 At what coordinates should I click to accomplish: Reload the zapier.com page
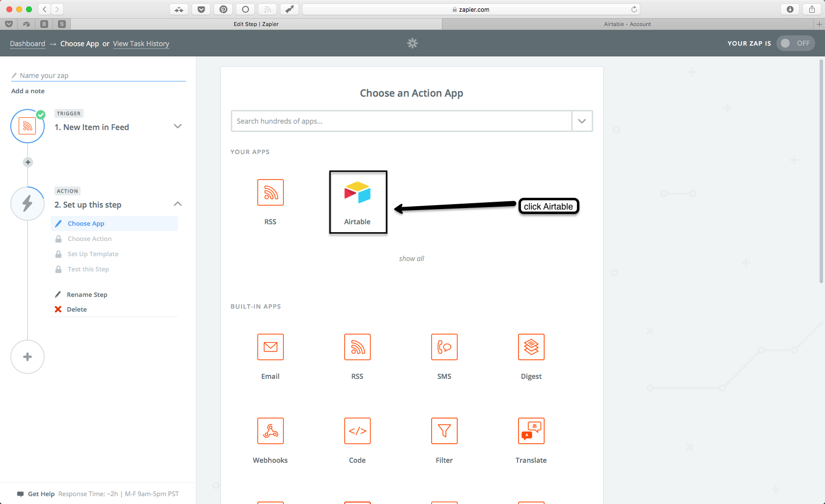tap(634, 9)
